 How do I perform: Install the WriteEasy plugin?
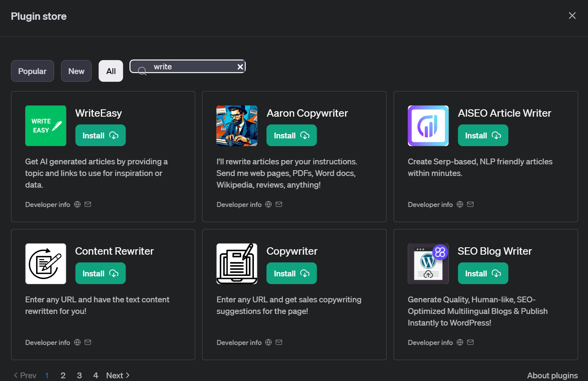click(100, 135)
